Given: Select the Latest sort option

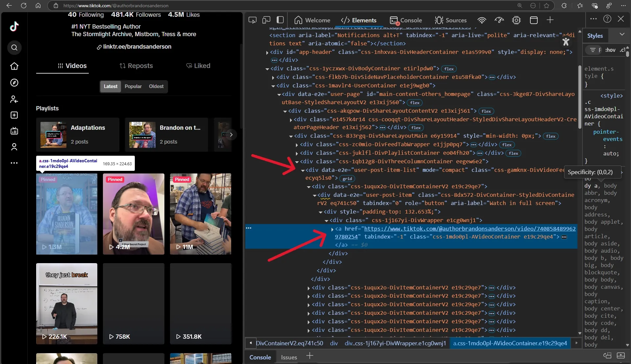Looking at the screenshot, I should point(110,86).
